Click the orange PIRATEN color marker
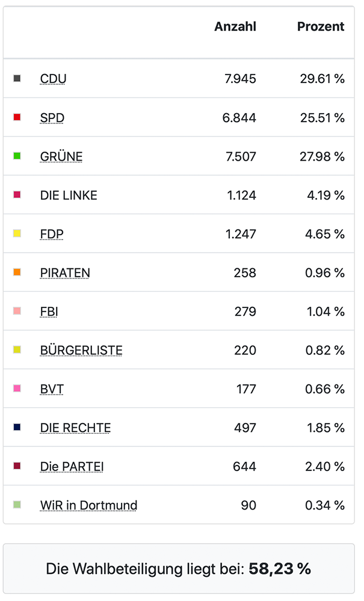Image resolution: width=364 pixels, height=601 pixels. (17, 272)
